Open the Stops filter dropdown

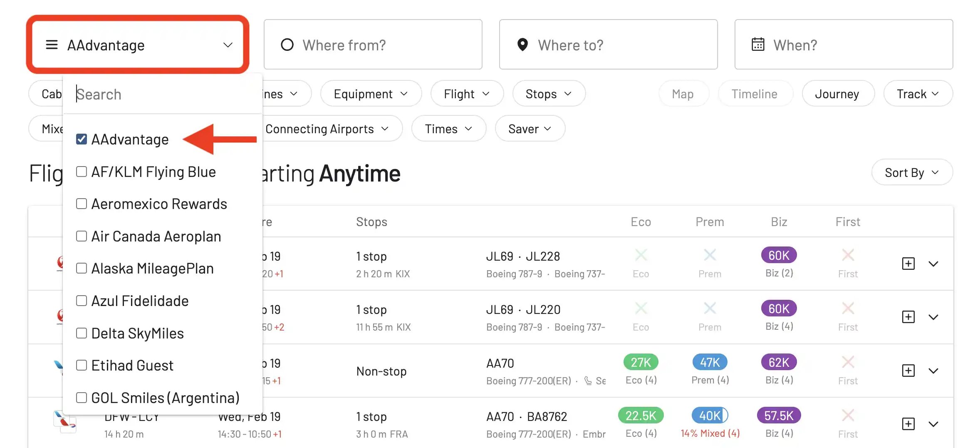(549, 94)
